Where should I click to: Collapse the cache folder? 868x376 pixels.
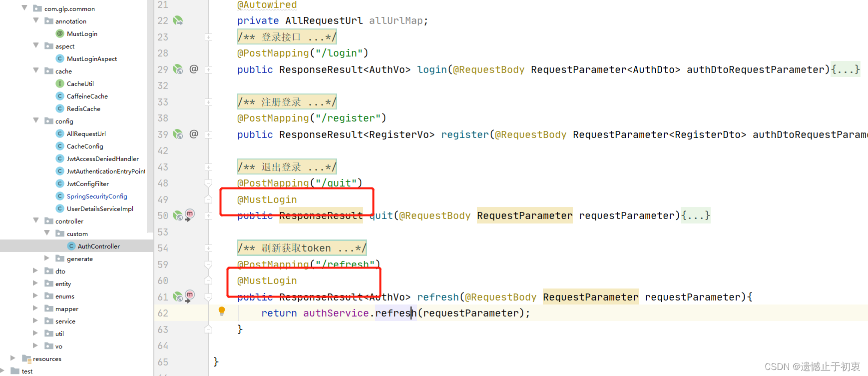pos(36,70)
